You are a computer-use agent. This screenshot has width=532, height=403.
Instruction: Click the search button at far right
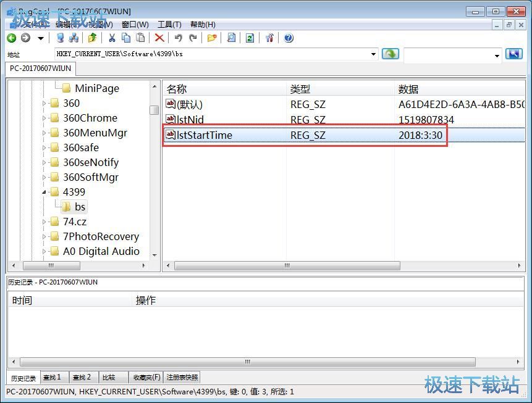point(513,54)
